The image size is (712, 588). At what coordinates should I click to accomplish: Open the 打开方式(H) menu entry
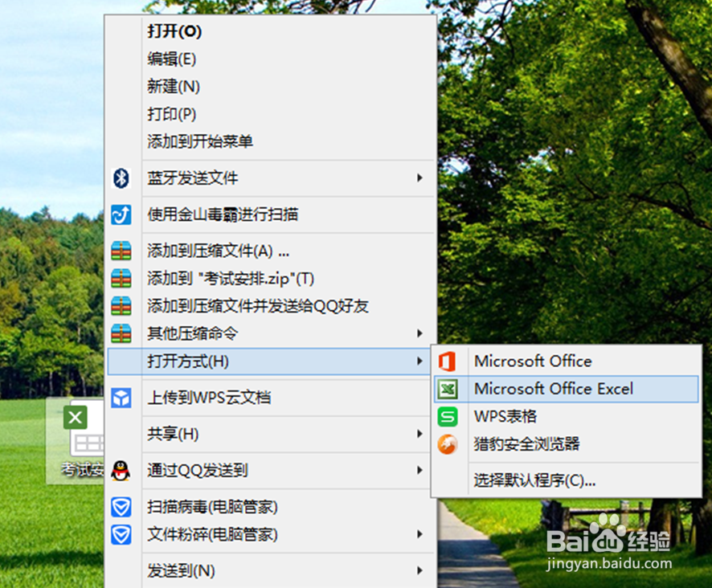270,361
